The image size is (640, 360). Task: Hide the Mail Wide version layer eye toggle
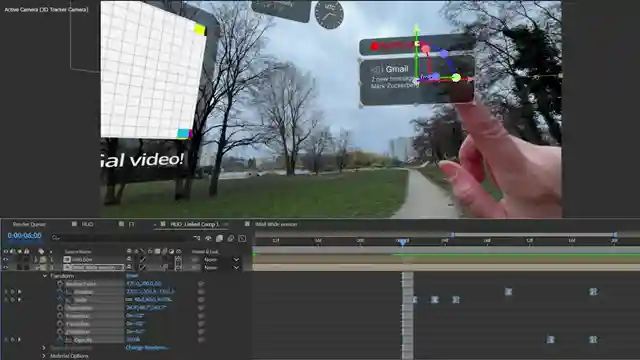coord(6,267)
